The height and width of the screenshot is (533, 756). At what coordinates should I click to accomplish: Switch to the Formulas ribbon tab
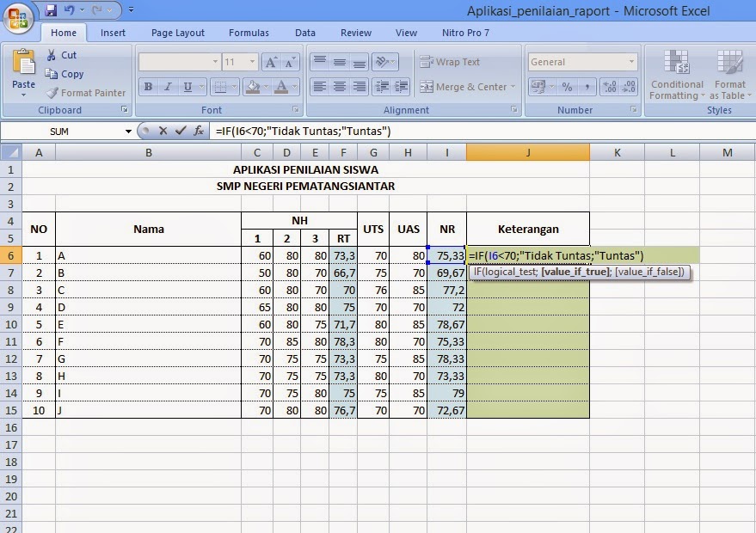point(249,32)
